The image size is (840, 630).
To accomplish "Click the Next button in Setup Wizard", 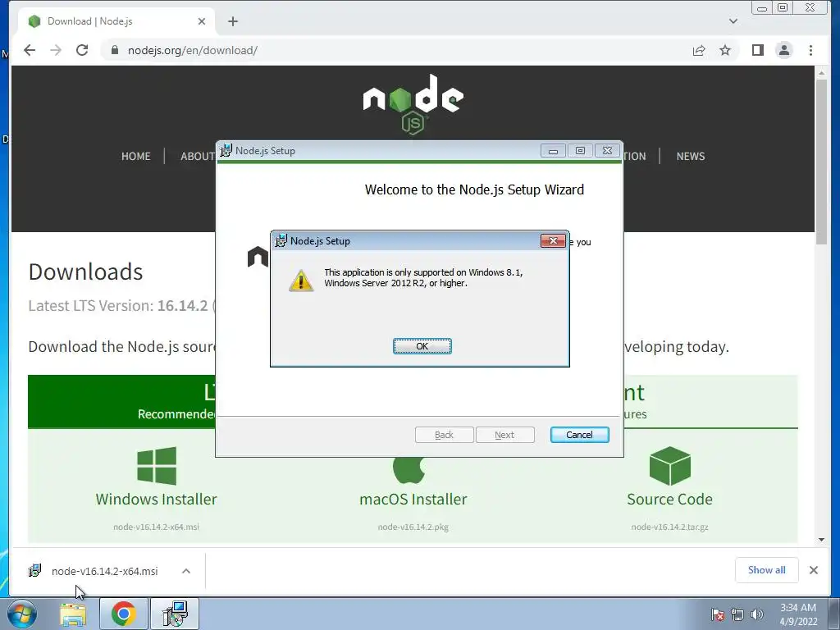I will 504,435.
